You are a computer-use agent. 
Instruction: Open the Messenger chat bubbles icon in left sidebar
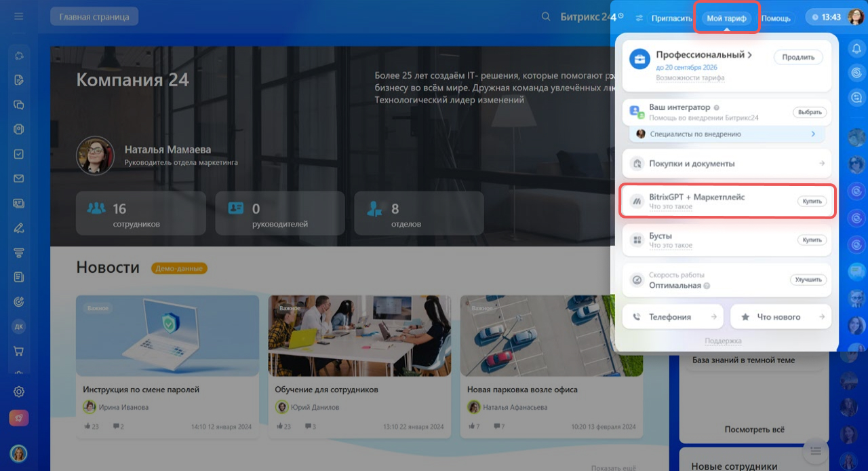pos(19,105)
